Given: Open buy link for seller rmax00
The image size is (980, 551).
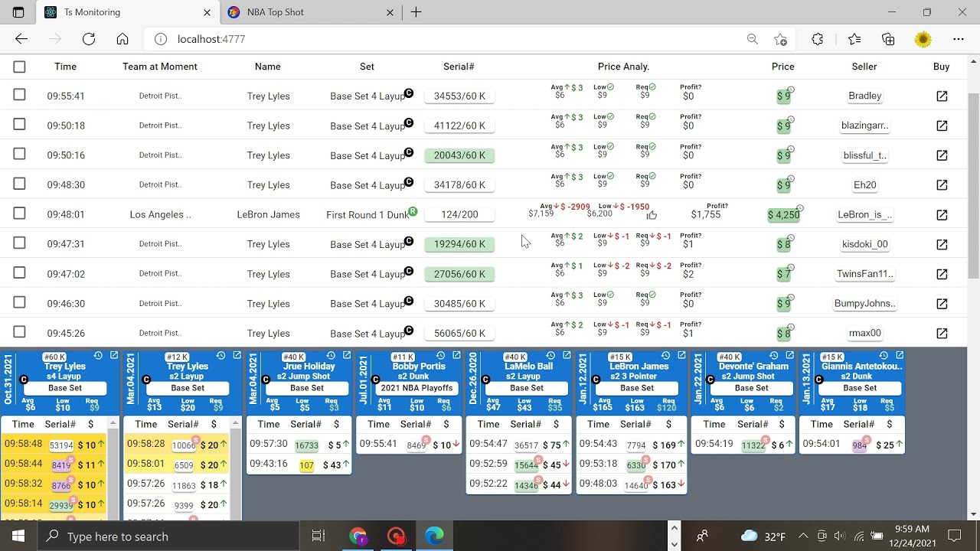Looking at the screenshot, I should (x=942, y=333).
